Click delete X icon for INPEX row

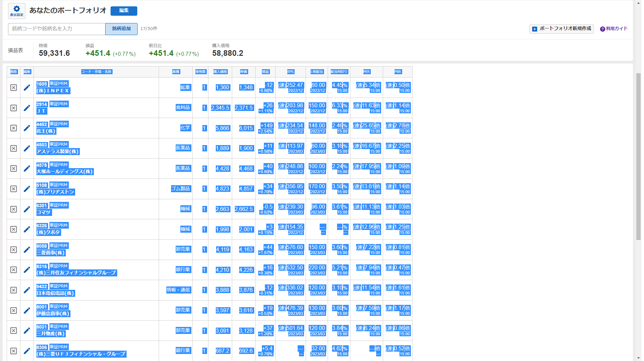pos(13,88)
